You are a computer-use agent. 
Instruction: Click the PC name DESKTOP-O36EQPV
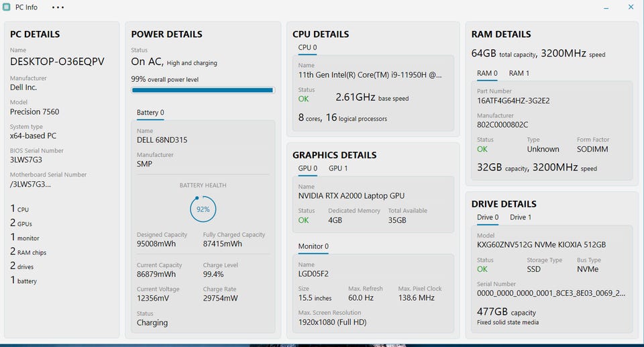57,62
